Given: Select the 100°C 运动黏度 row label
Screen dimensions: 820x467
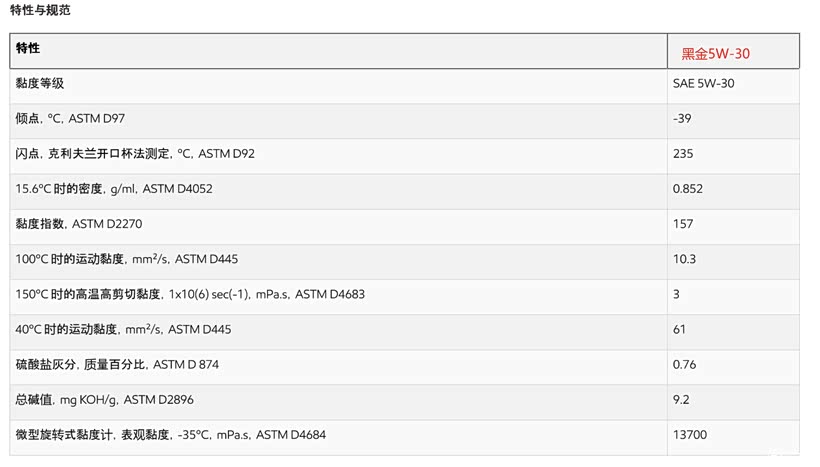Looking at the screenshot, I should pyautogui.click(x=126, y=259).
